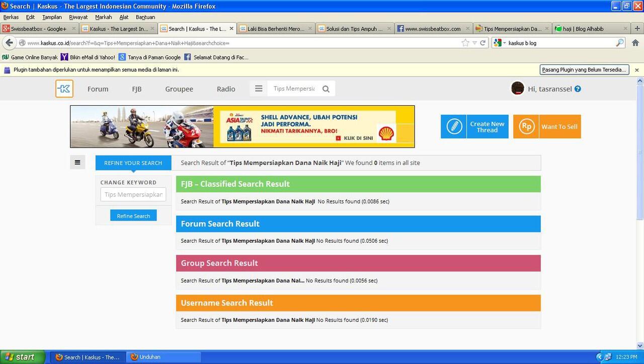
Task: Click the Username Search Result header
Action: click(358, 303)
